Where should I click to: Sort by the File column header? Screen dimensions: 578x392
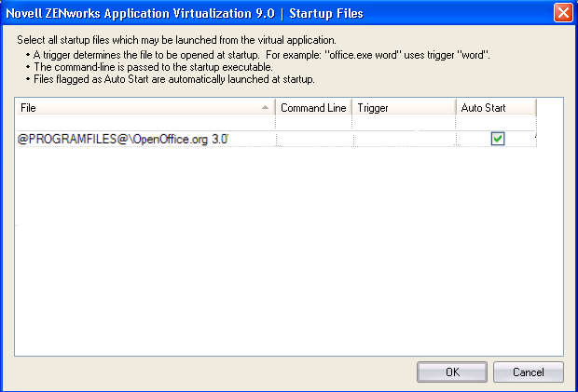click(146, 108)
